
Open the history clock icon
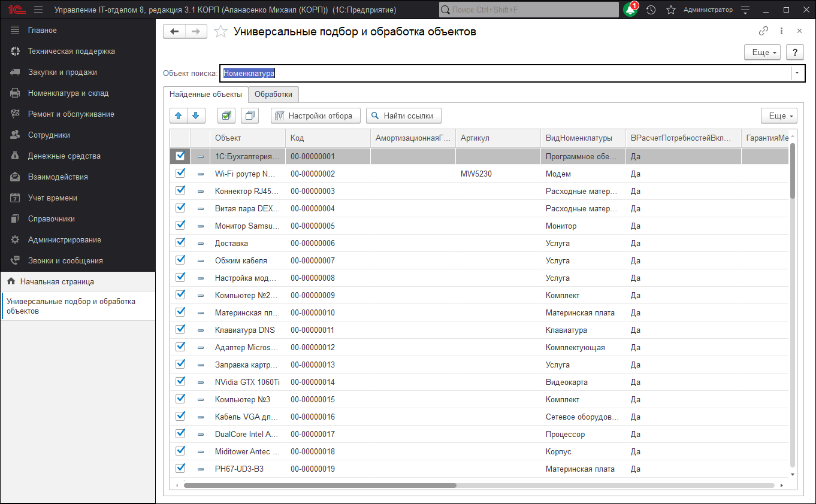pos(651,10)
